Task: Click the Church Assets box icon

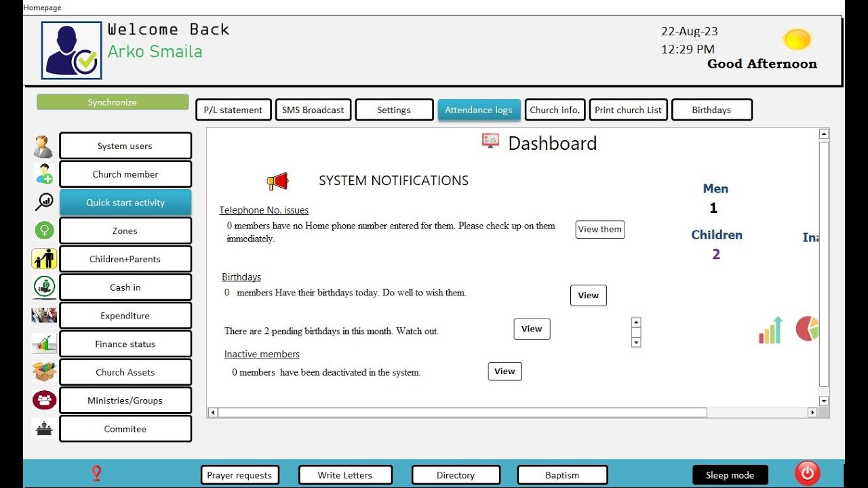Action: (44, 371)
